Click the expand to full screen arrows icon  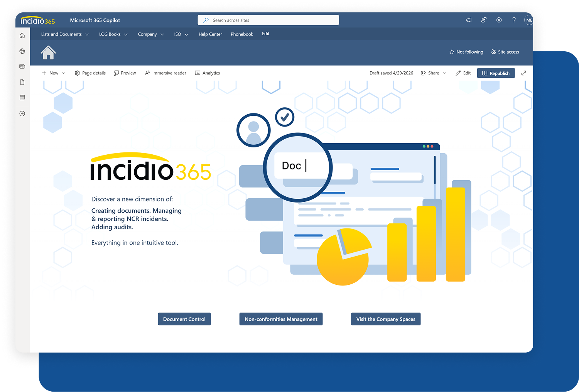(x=523, y=73)
